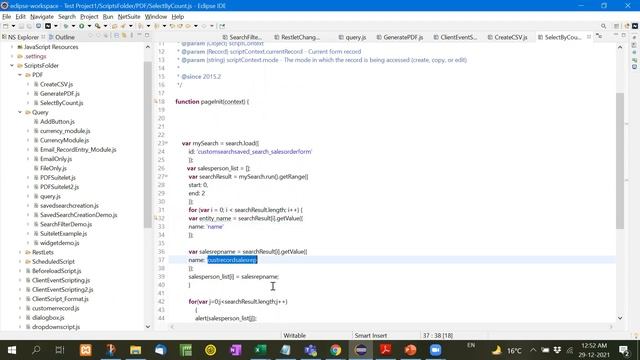Viewport: 640px width, 360px height.
Task: Open dropdown next to NetSuite toolbar icon
Action: click(56, 26)
